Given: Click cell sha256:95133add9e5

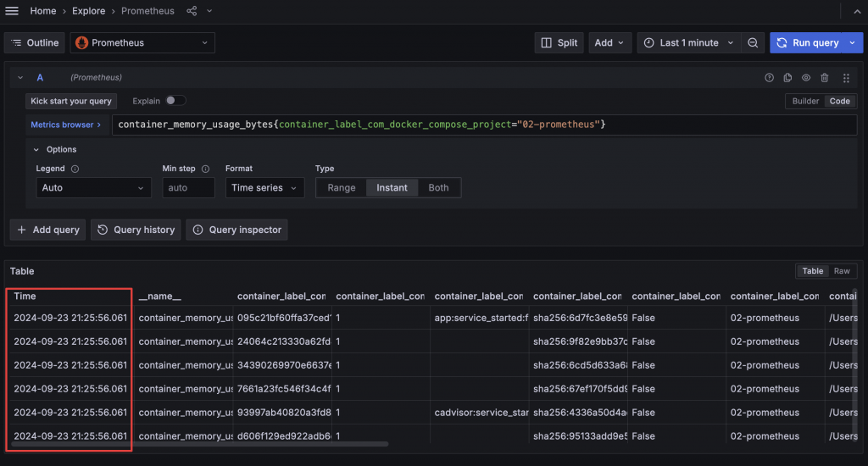Looking at the screenshot, I should 580,436.
